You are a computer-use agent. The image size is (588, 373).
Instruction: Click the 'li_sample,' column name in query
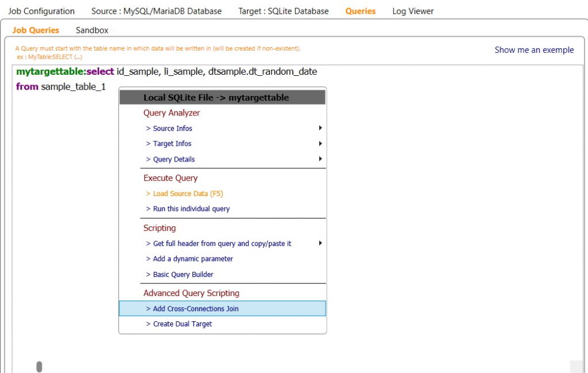[x=185, y=72]
